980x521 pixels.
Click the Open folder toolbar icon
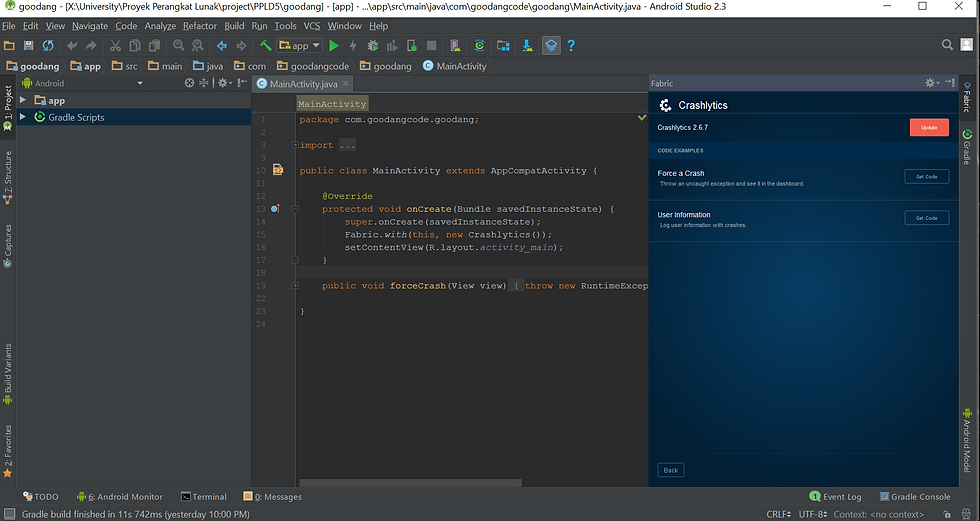pyautogui.click(x=9, y=46)
